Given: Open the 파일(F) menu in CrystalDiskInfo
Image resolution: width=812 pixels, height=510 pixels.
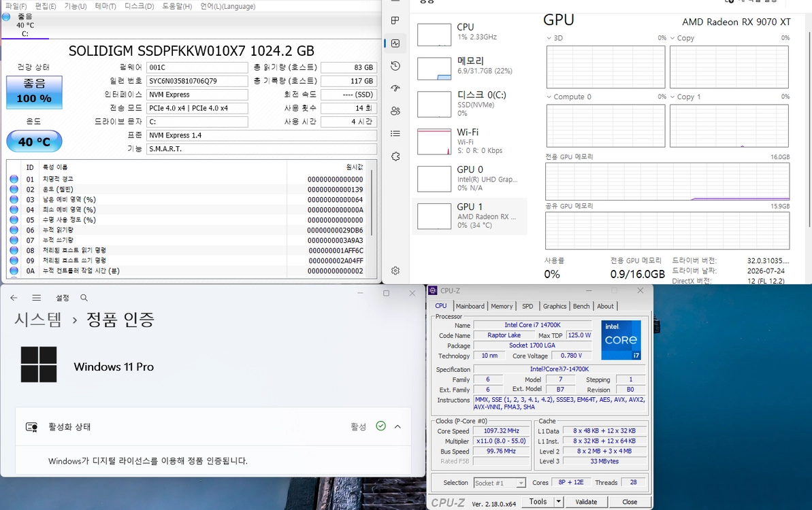Looking at the screenshot, I should 16,6.
